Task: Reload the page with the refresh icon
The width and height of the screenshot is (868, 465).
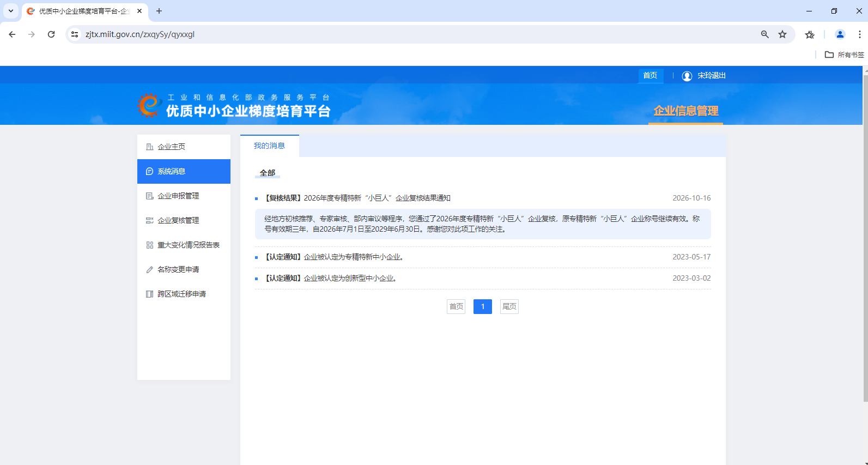Action: click(x=51, y=34)
